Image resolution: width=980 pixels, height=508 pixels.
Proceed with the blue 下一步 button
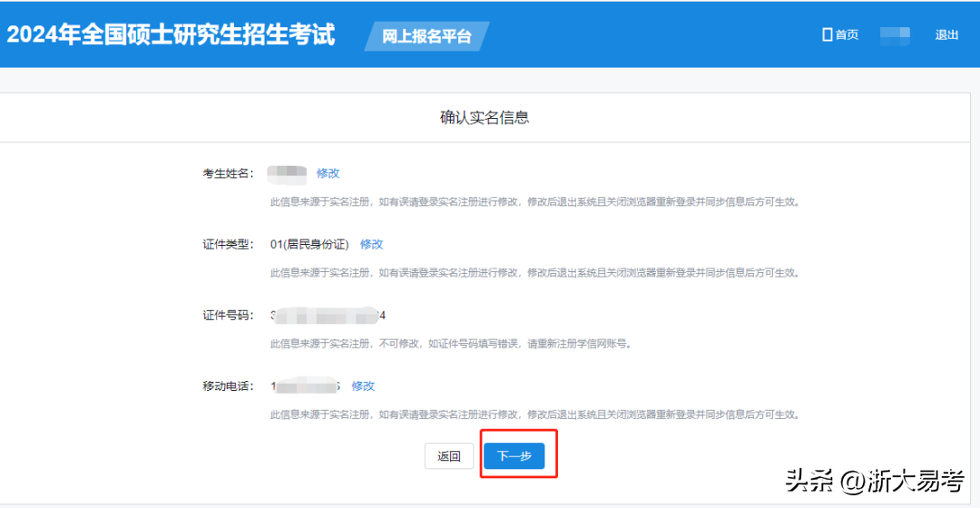(514, 456)
